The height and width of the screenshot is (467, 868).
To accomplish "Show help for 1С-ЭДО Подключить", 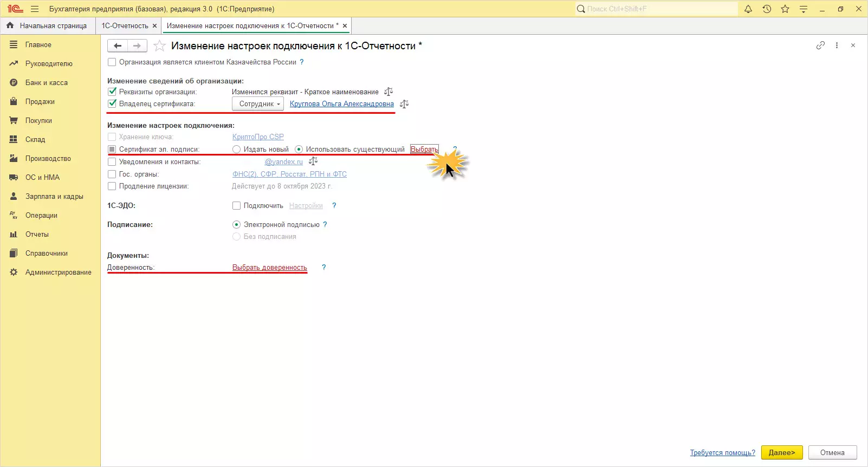I will 334,205.
